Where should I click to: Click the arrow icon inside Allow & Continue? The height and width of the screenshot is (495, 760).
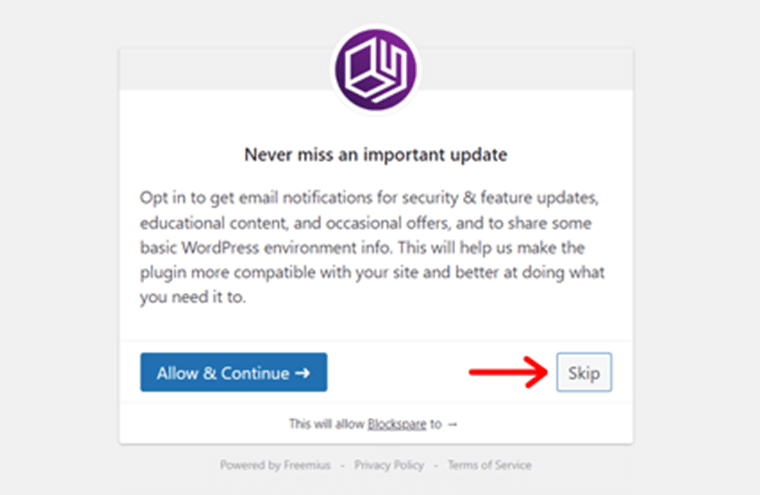[x=302, y=373]
